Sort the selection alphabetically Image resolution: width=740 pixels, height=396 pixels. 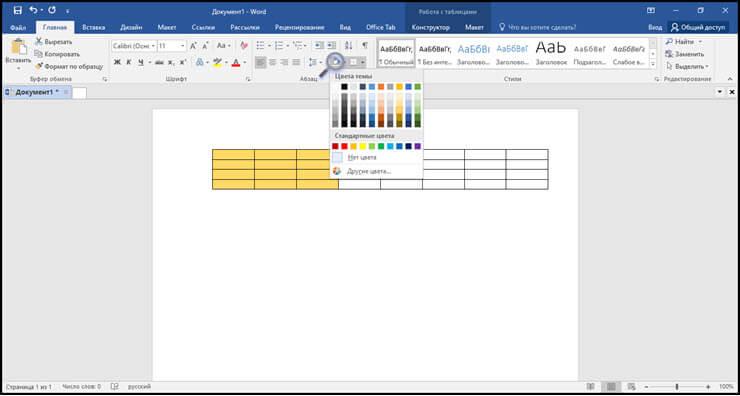point(348,46)
